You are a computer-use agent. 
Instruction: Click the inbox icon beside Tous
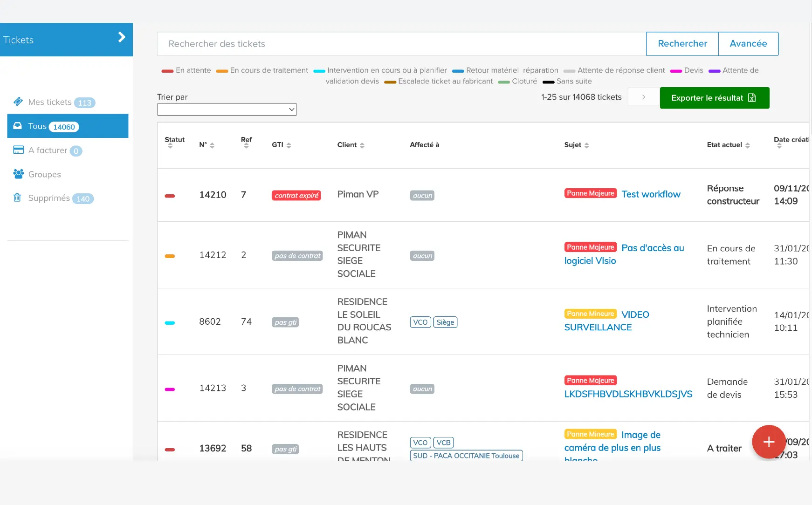click(x=18, y=126)
